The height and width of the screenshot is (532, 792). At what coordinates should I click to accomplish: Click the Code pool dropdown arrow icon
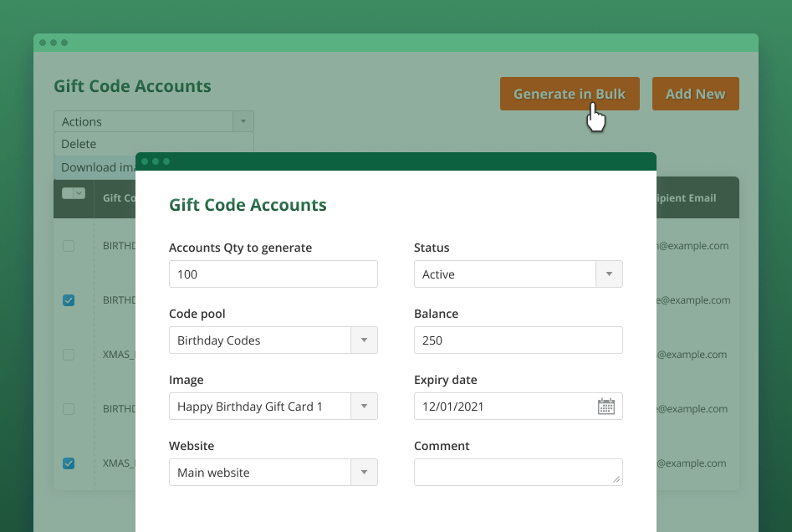point(365,340)
